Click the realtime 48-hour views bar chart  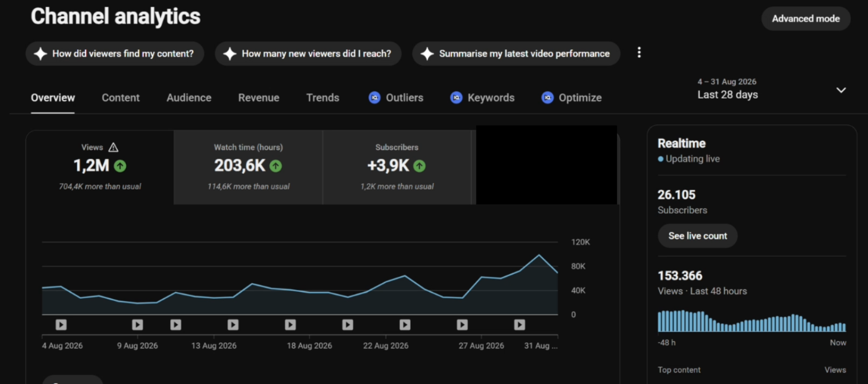pos(752,321)
